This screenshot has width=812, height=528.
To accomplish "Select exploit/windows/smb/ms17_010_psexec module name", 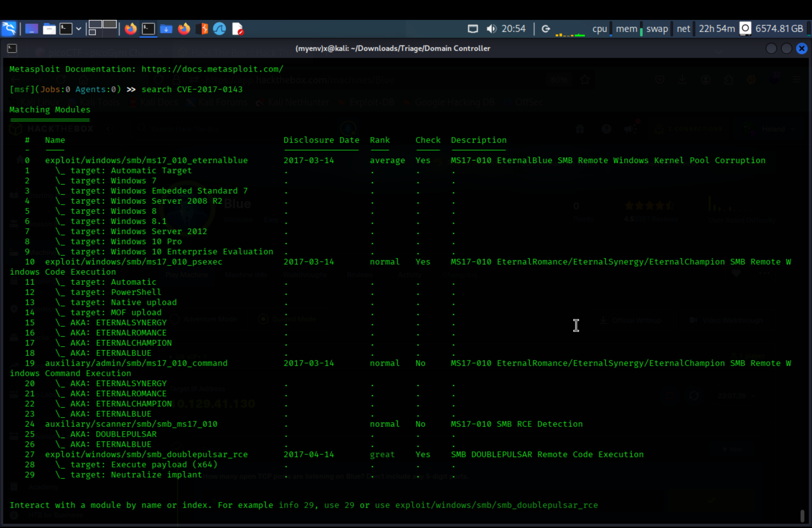I will click(x=134, y=262).
